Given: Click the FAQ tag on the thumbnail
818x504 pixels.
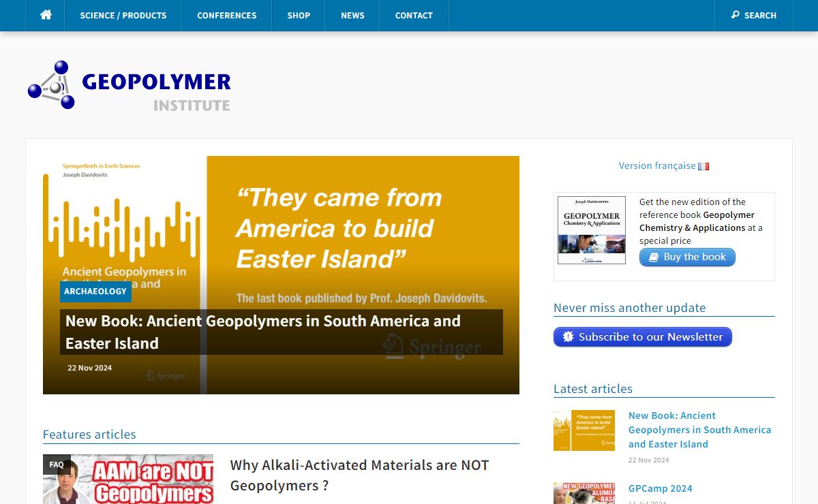Looking at the screenshot, I should (57, 464).
